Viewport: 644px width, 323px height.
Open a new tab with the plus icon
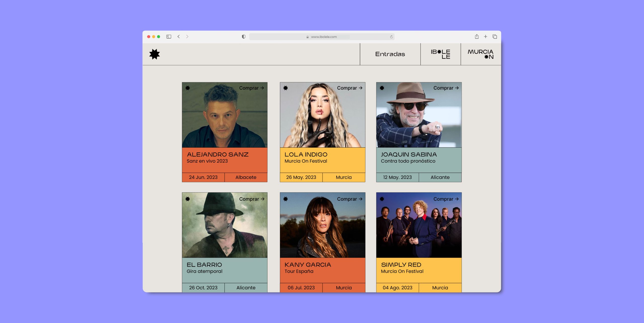tap(486, 37)
